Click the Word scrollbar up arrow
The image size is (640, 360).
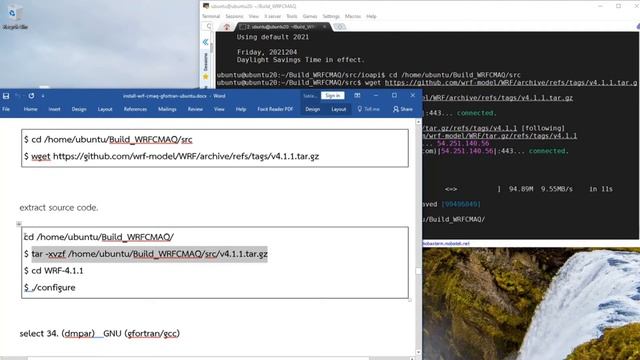pyautogui.click(x=418, y=122)
